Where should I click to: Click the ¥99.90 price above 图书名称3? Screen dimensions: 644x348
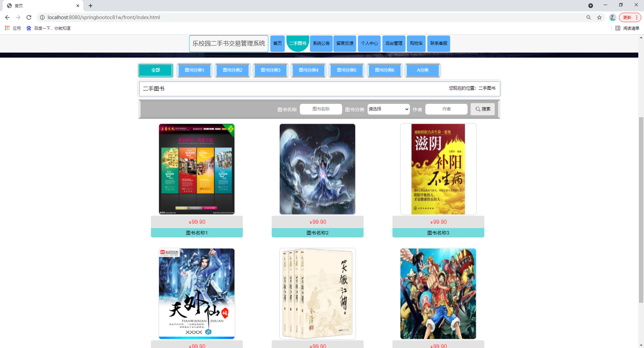point(438,222)
